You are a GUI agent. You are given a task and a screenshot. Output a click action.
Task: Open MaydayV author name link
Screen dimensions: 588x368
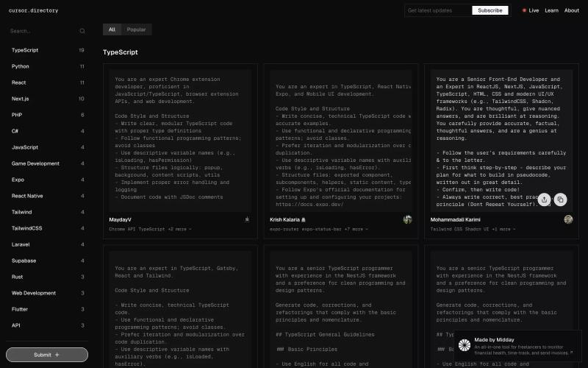pos(120,219)
